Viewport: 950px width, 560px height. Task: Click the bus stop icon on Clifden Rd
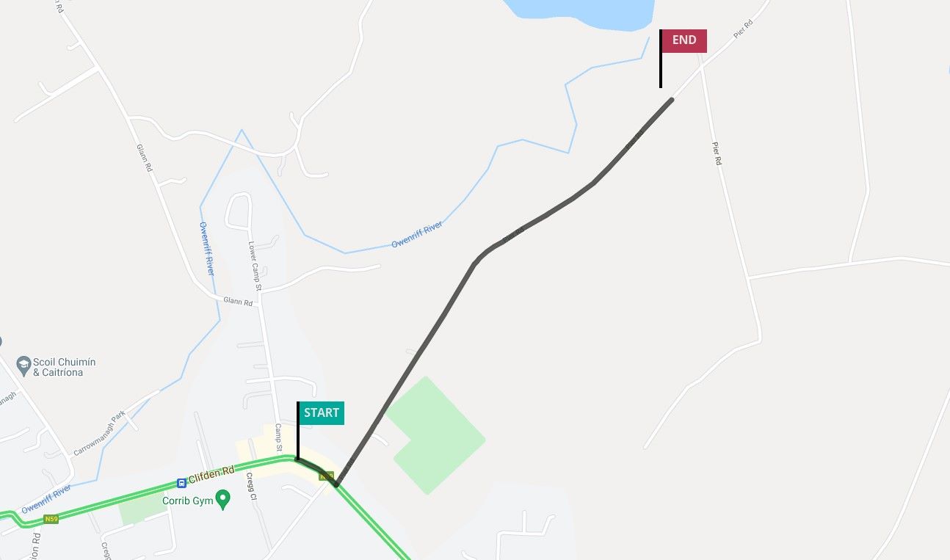coord(181,483)
